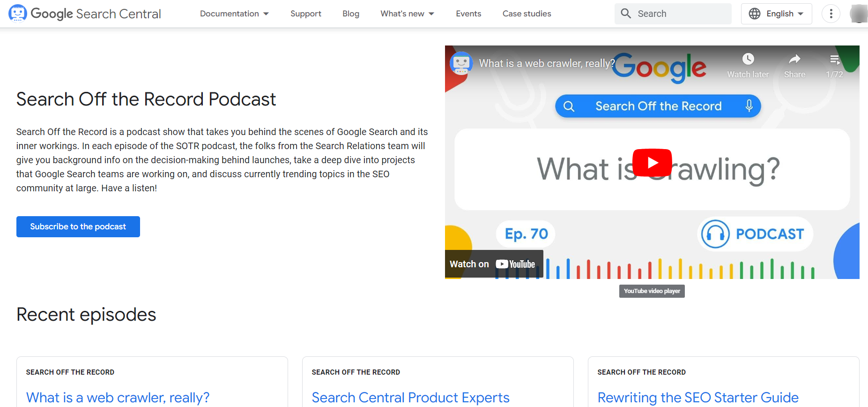Click the Google Search Central logo
Image resolution: width=868 pixels, height=407 pixels.
click(x=85, y=14)
